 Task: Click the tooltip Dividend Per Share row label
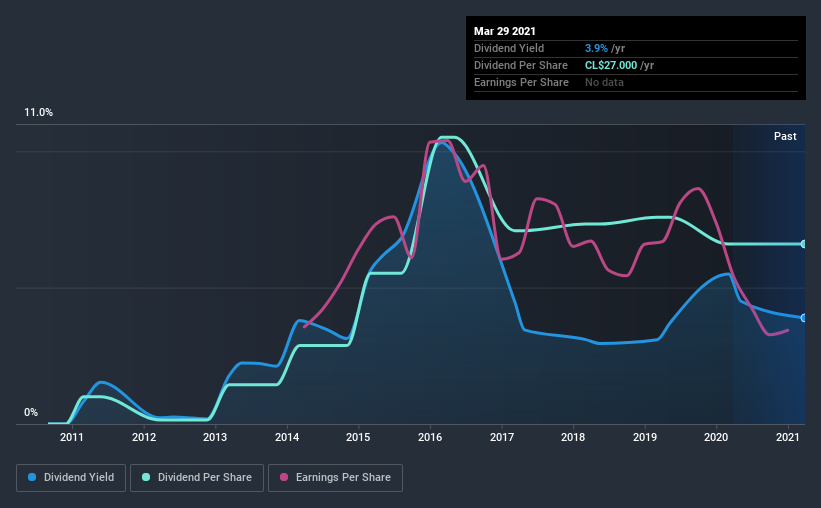point(520,65)
